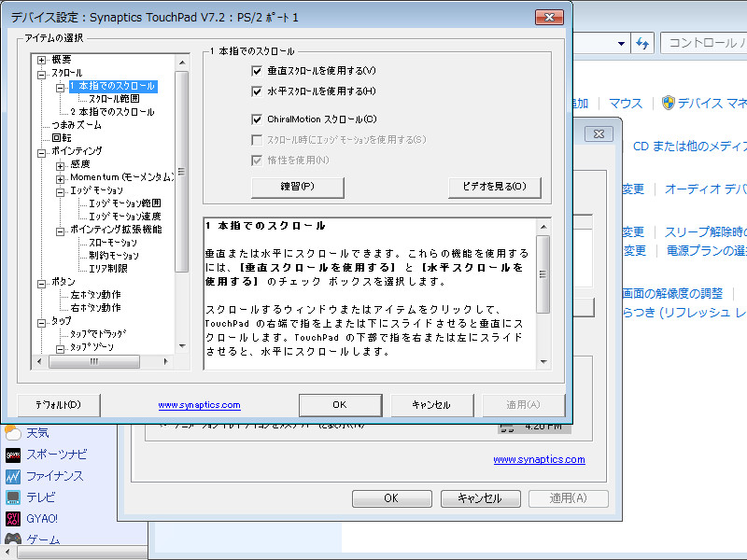This screenshot has width=747, height=560.
Task: Click the description box's vertical scrollbar thumb
Action: point(543,274)
